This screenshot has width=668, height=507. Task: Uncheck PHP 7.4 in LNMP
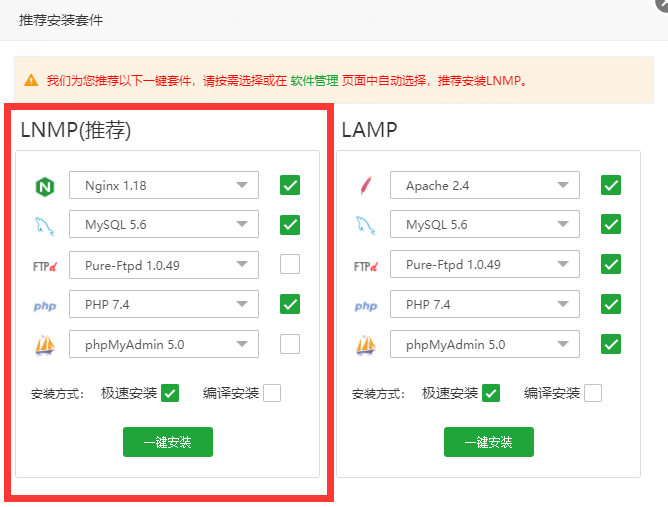pos(290,304)
